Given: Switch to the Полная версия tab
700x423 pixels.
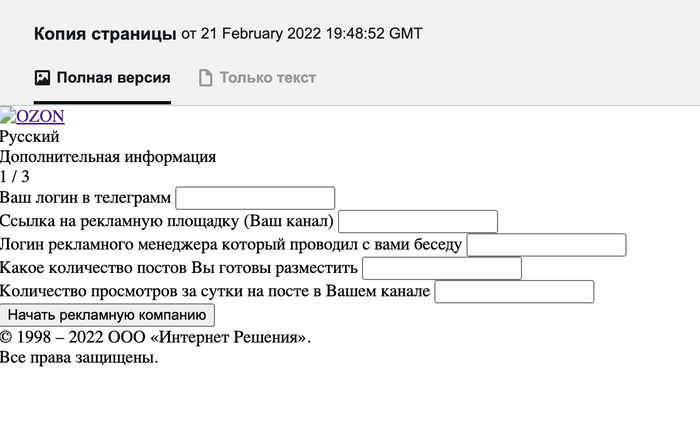Looking at the screenshot, I should (x=113, y=78).
